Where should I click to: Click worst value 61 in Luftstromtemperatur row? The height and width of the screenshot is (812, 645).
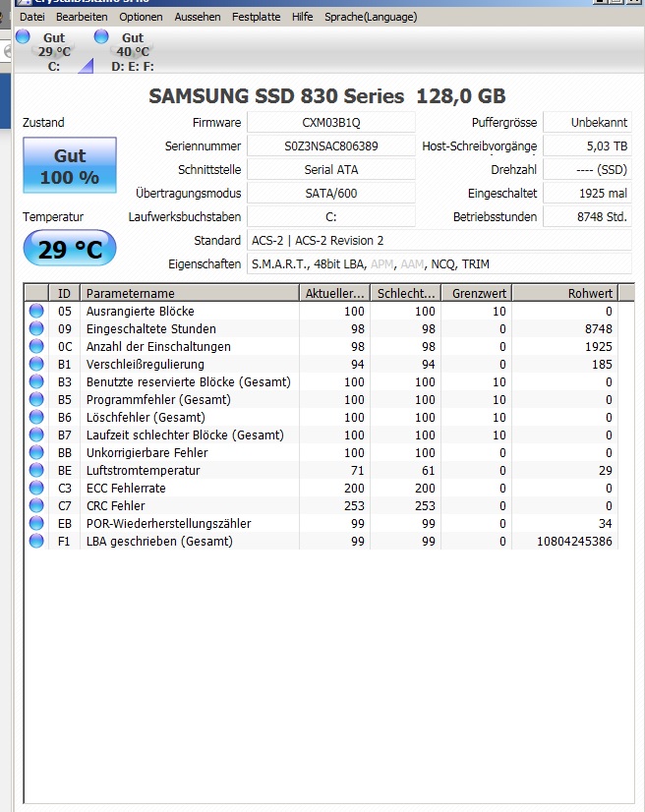(x=428, y=470)
